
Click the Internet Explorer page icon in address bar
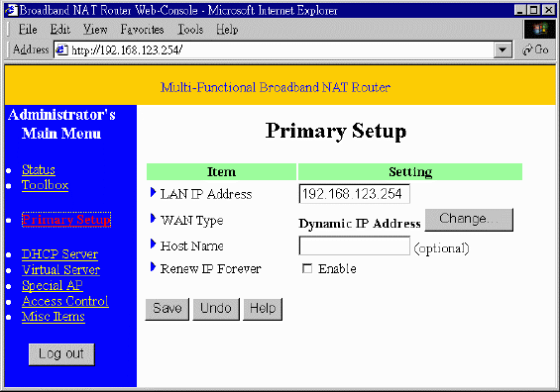pyautogui.click(x=62, y=49)
